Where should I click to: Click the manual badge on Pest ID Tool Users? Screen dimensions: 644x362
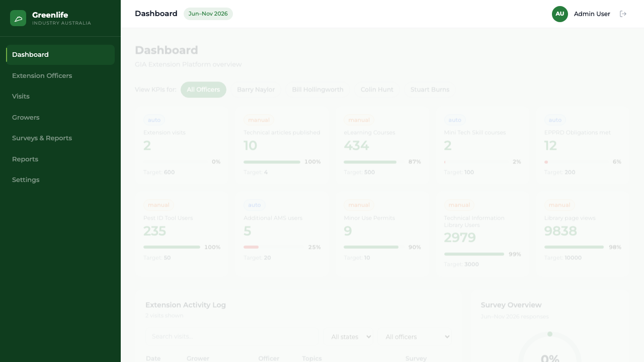click(x=159, y=205)
